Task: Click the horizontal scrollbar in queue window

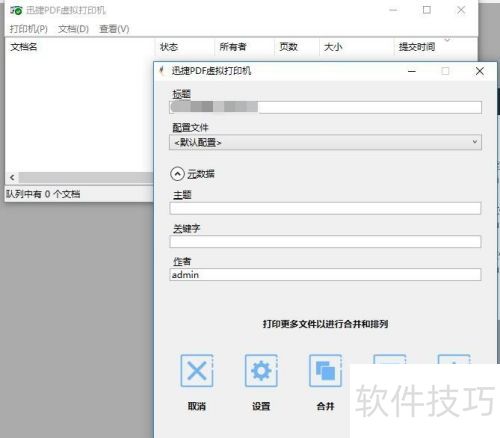Action: tap(86, 177)
